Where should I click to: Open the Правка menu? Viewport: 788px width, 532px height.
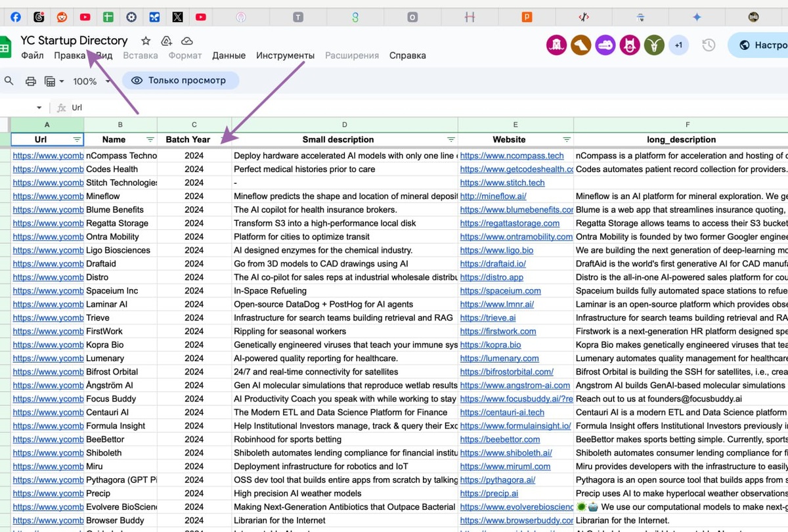(70, 56)
